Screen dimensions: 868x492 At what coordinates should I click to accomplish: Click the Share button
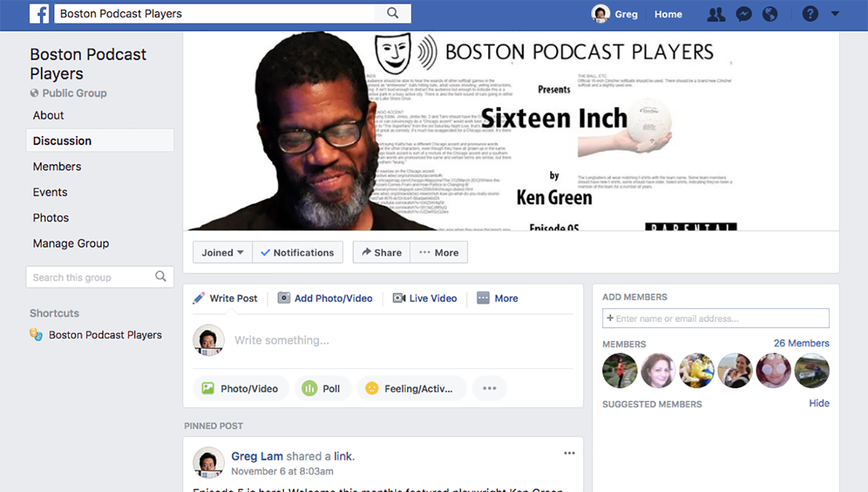(x=381, y=252)
